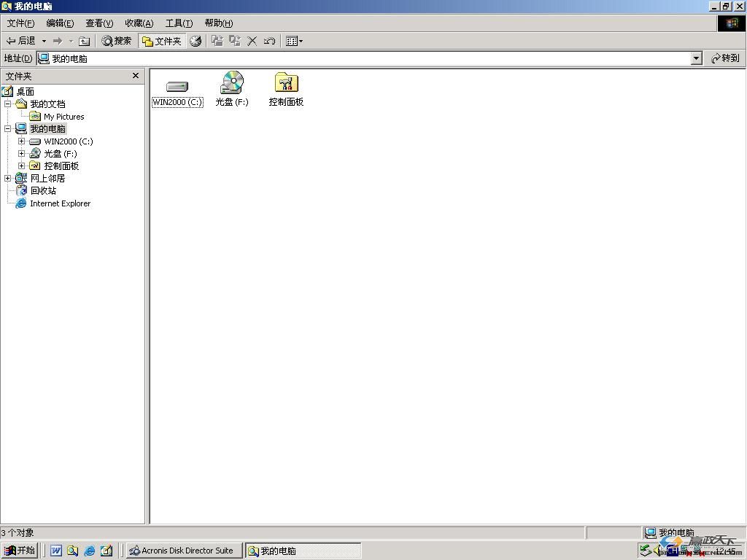Select 桌面 in the folder tree
This screenshot has height=560, width=747.
pos(26,91)
